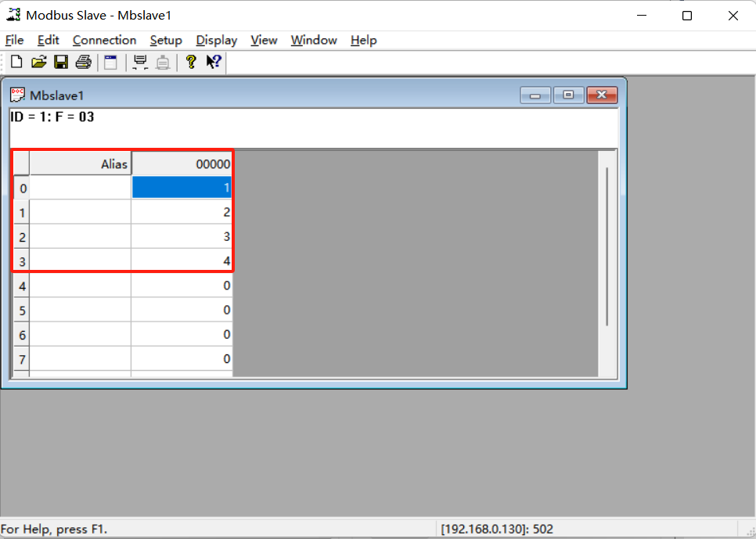Image resolution: width=756 pixels, height=539 pixels.
Task: Close the Mbslave1 child window
Action: click(602, 95)
